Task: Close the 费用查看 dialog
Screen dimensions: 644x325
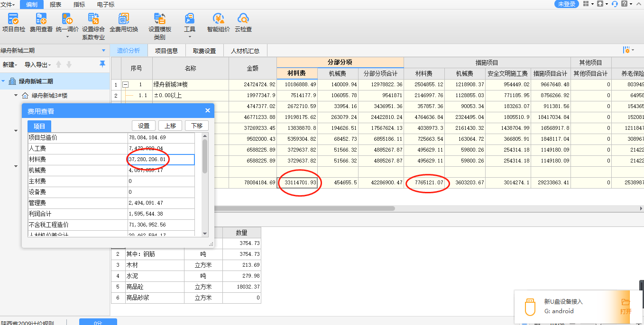Action: click(207, 110)
